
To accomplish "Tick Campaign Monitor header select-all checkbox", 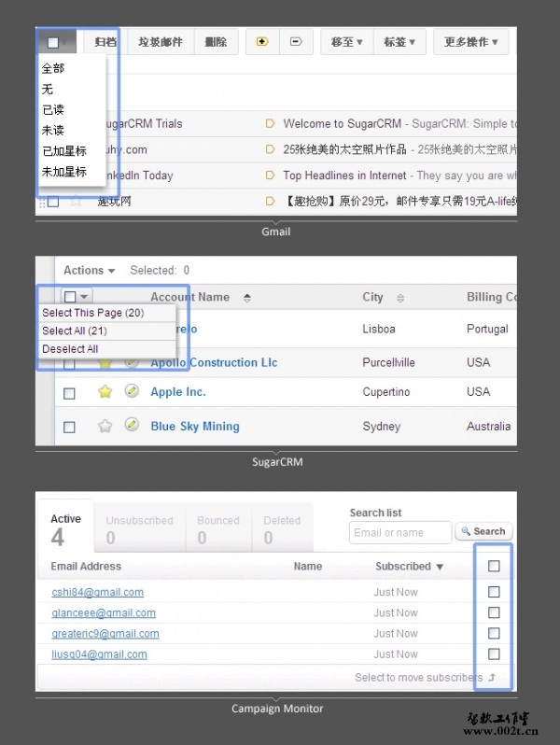I will pyautogui.click(x=494, y=566).
